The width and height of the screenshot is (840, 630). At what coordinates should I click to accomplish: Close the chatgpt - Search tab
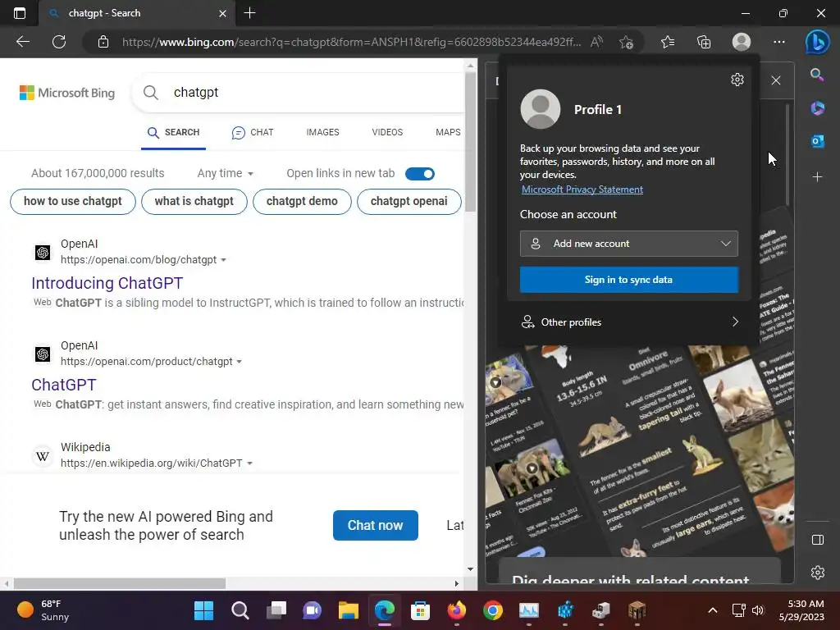click(x=223, y=13)
